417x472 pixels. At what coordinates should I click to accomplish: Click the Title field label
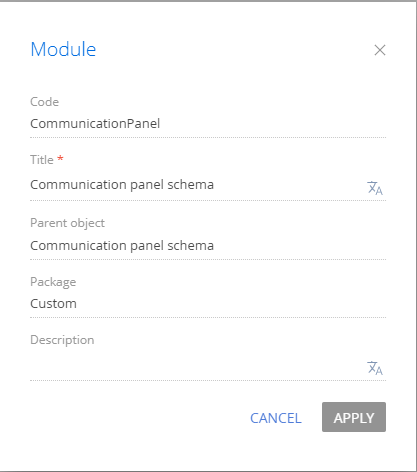(x=42, y=160)
